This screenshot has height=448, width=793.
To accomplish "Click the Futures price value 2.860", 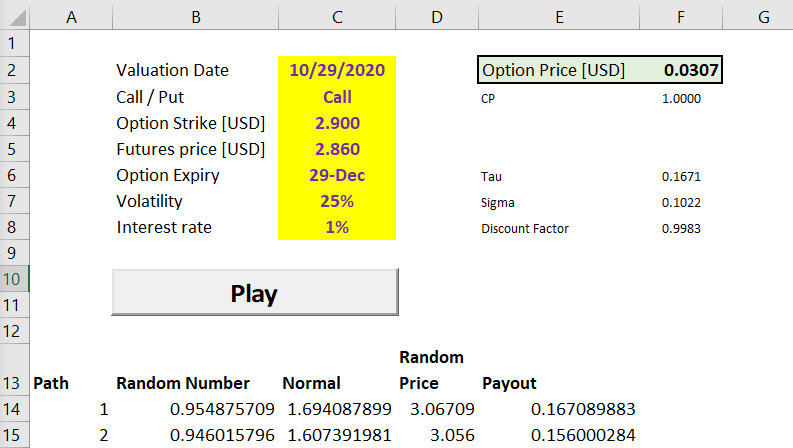I will 337,149.
